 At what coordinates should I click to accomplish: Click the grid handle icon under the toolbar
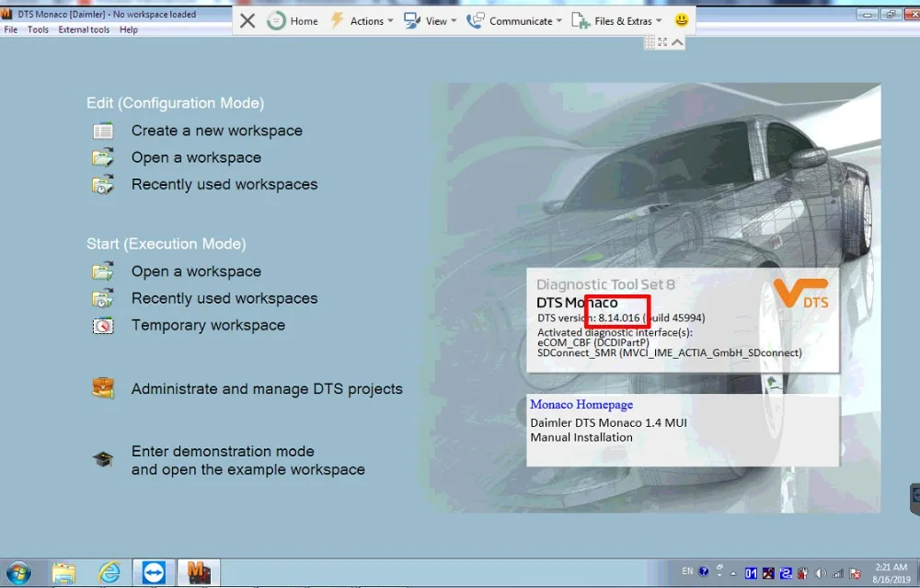pos(650,41)
